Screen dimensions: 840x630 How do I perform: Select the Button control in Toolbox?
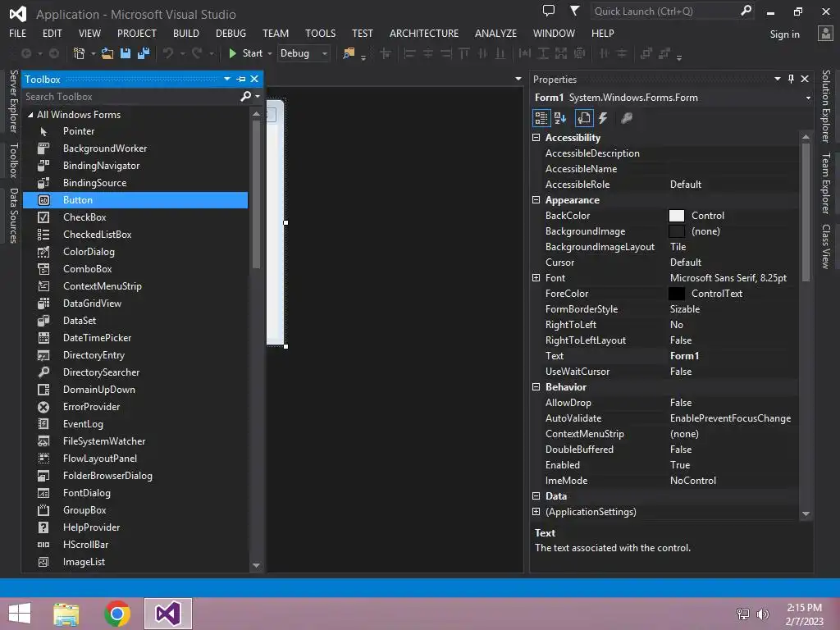(136, 200)
